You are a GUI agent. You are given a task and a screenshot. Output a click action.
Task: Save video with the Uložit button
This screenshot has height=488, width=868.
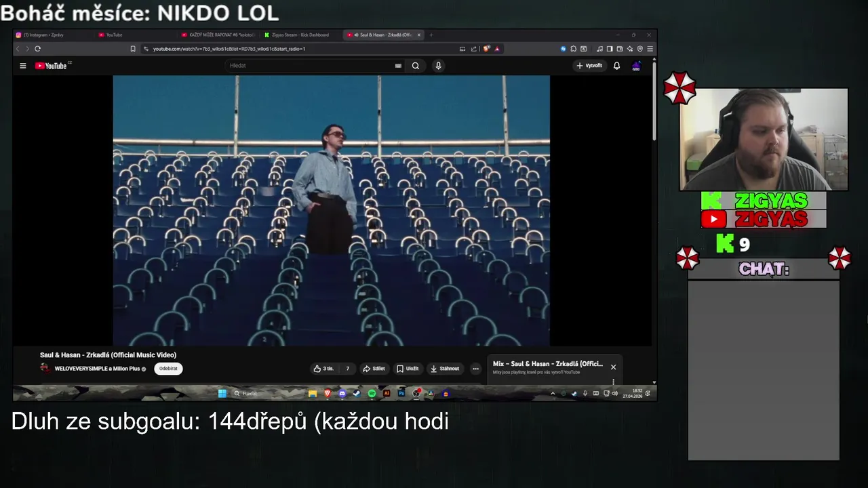click(x=408, y=369)
